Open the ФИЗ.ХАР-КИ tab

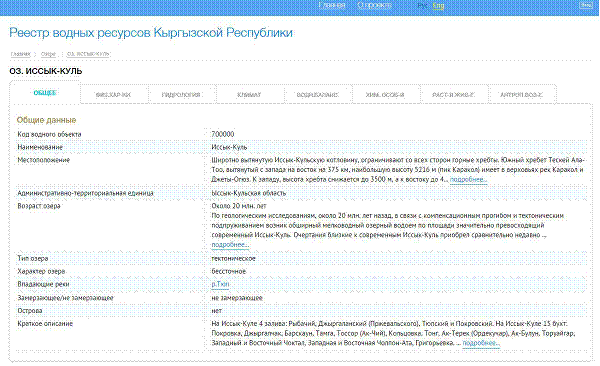(113, 95)
